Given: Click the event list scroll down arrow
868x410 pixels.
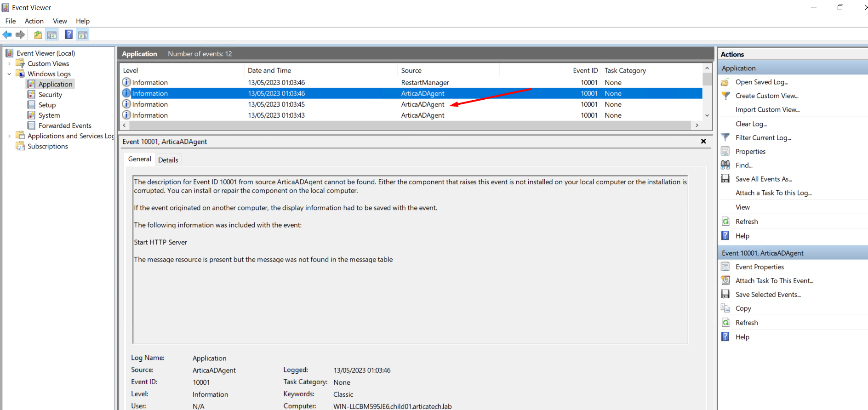Looking at the screenshot, I should pyautogui.click(x=707, y=115).
